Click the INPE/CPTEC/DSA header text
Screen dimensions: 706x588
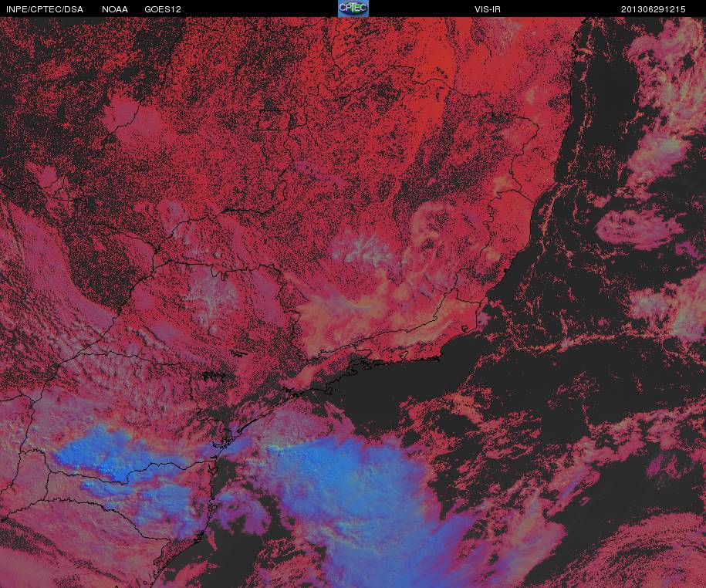45,9
